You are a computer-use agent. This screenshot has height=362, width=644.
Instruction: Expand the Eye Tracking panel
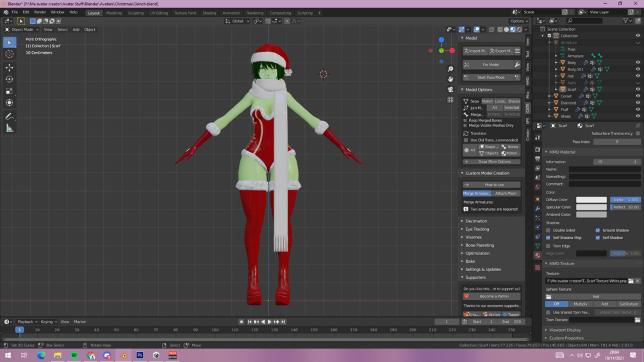(x=477, y=229)
